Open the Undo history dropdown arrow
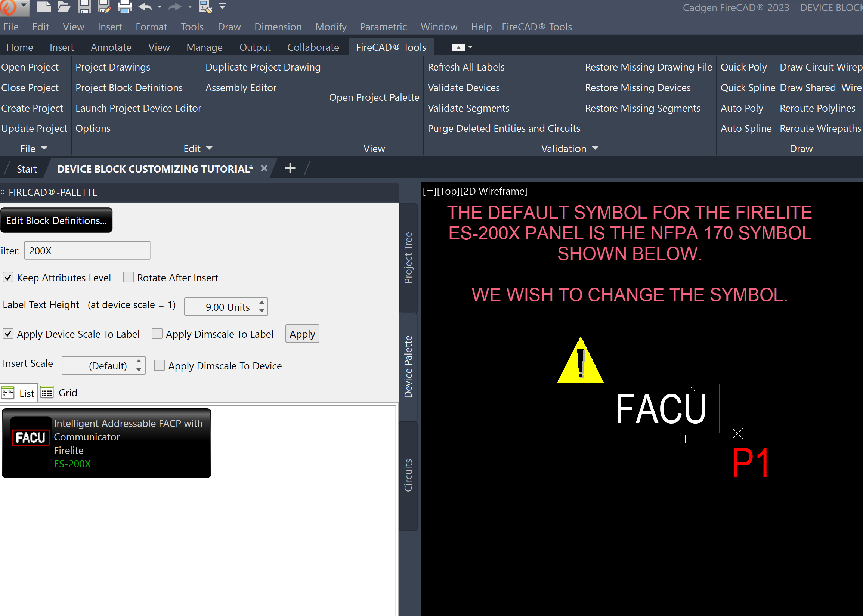Image resolution: width=863 pixels, height=616 pixels. [x=160, y=7]
